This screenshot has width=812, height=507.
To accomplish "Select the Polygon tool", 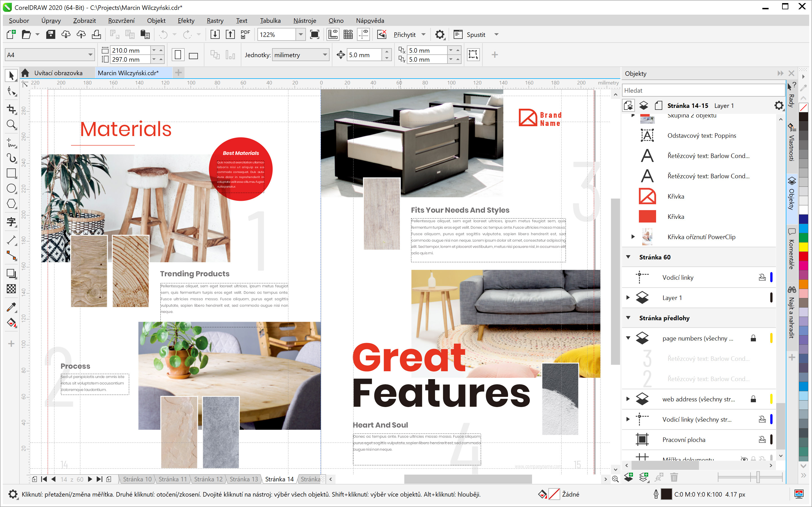I will click(11, 204).
